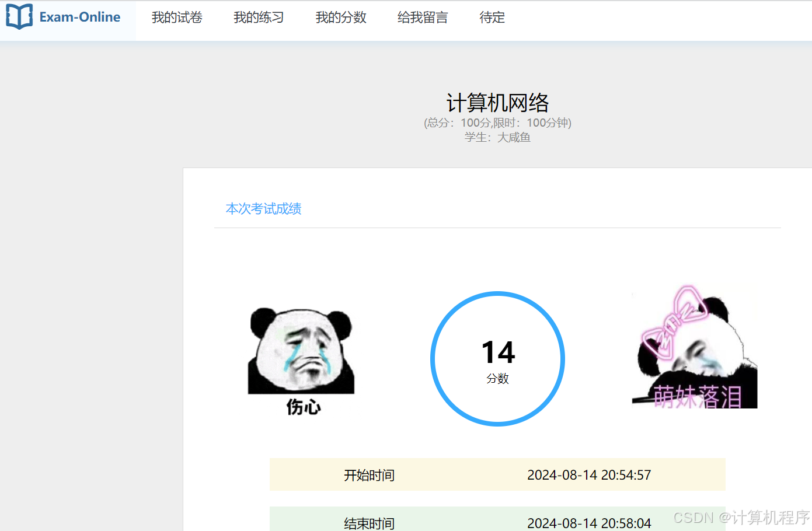
Task: Click the 分数 label under 14
Action: [x=498, y=379]
